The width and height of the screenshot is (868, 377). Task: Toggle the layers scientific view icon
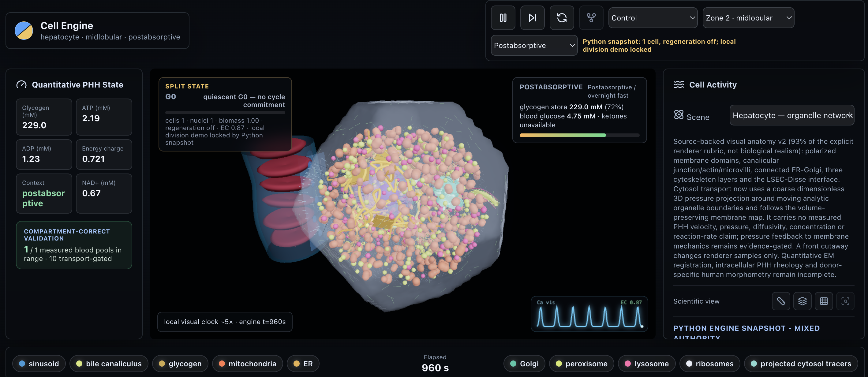click(802, 301)
